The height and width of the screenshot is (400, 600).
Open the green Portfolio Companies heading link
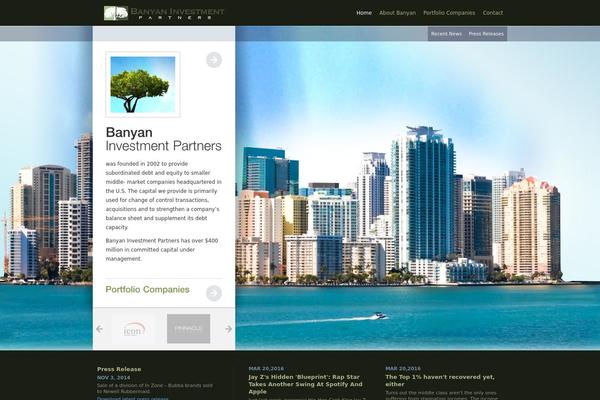pyautogui.click(x=147, y=289)
